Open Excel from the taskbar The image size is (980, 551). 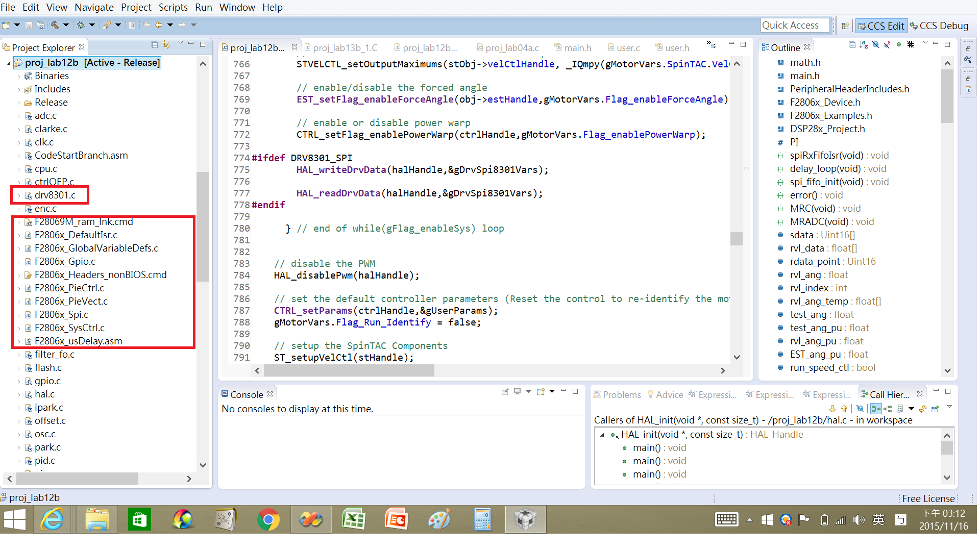354,519
